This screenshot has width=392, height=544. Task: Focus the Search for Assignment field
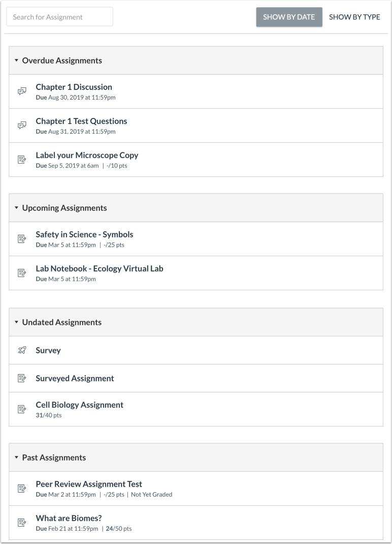pyautogui.click(x=59, y=17)
